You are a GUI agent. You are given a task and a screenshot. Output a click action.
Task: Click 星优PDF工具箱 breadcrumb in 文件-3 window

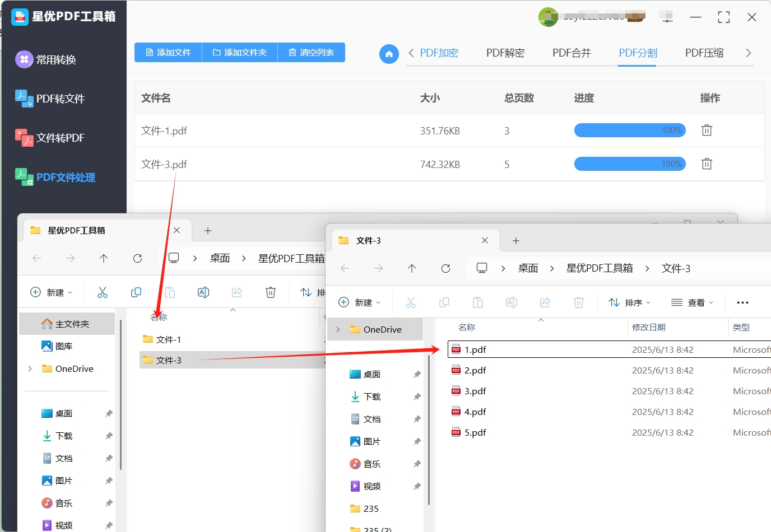click(x=600, y=268)
